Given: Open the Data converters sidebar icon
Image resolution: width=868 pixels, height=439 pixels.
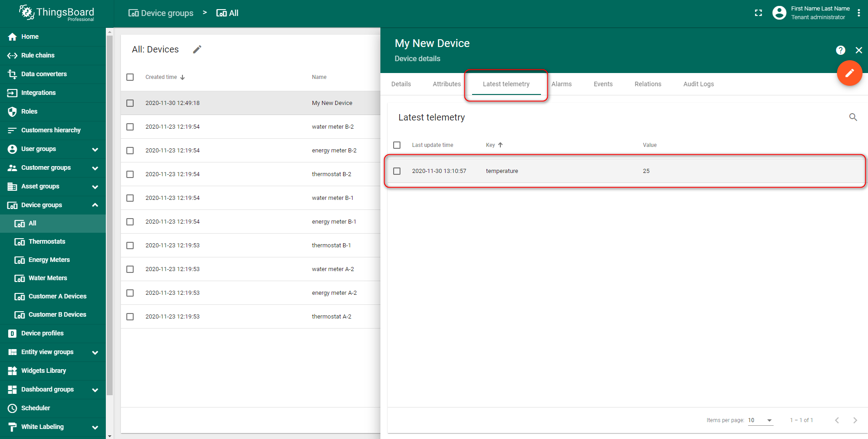Looking at the screenshot, I should coord(12,74).
